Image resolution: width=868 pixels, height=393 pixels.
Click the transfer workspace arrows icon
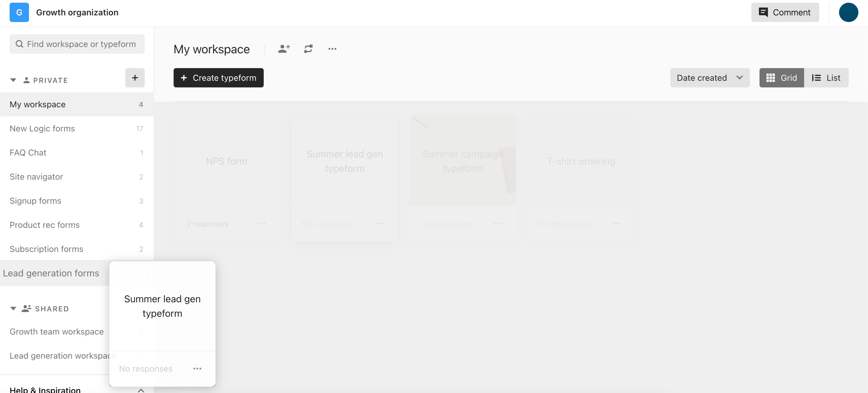tap(308, 49)
